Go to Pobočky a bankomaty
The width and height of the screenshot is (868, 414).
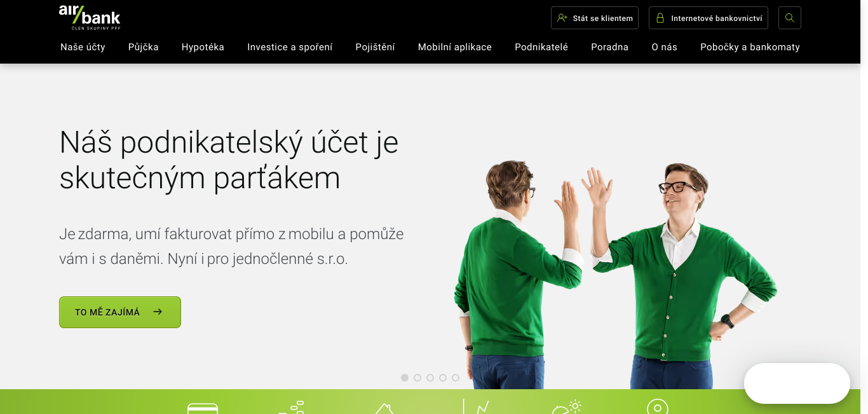tap(750, 47)
